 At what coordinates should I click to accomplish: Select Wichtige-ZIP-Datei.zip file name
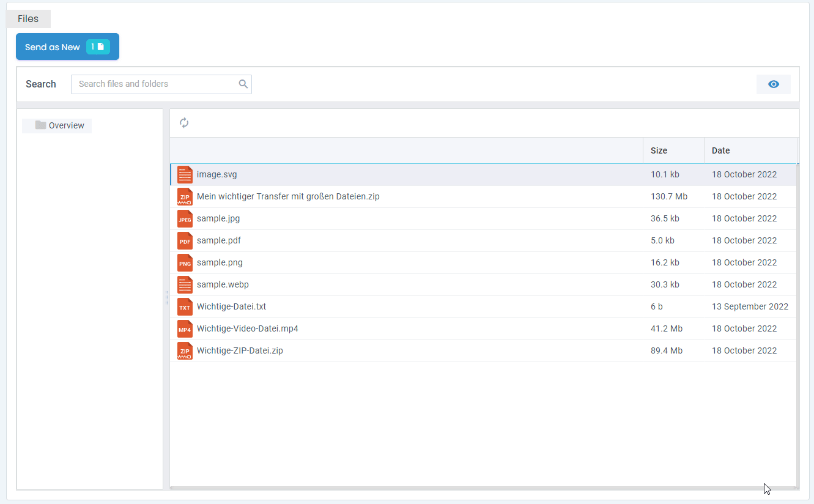tap(240, 350)
